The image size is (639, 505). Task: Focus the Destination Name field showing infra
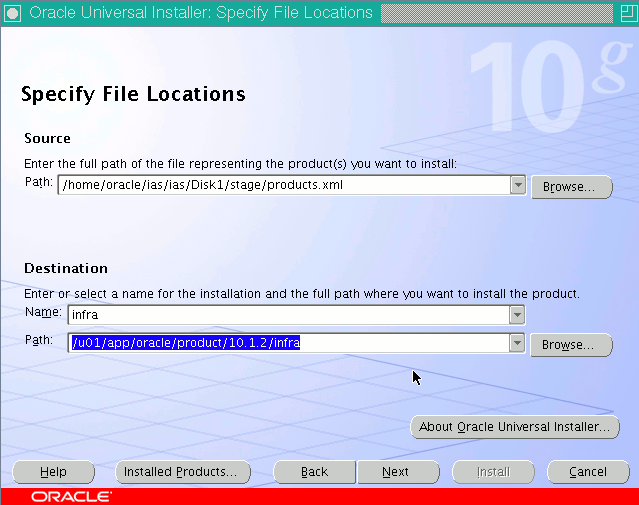coord(289,315)
